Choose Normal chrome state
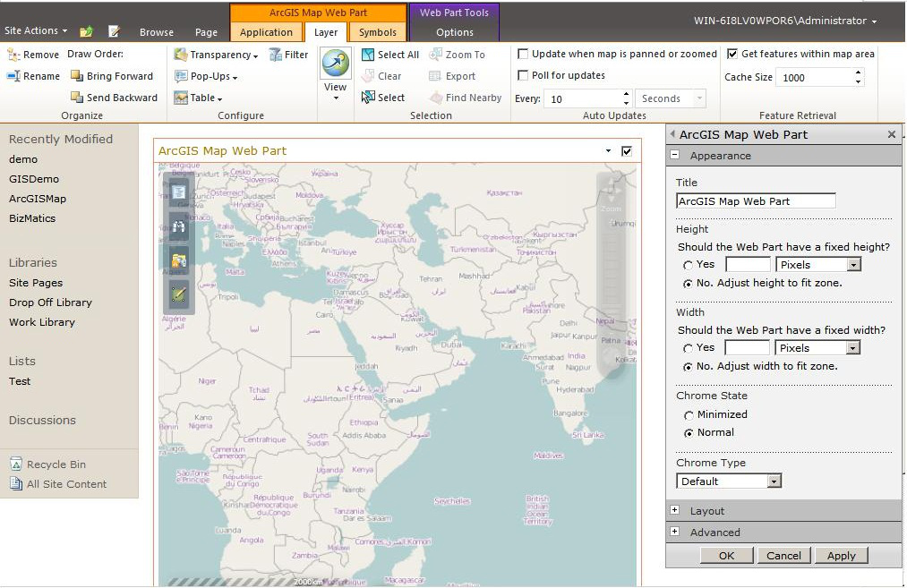The image size is (907, 588). click(x=689, y=433)
